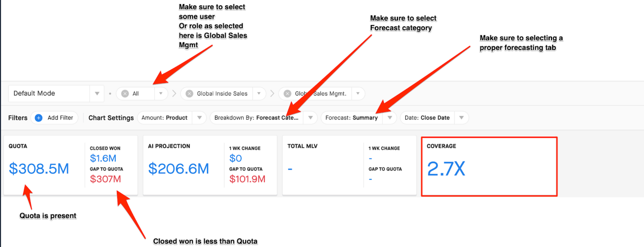Click the COVERAGE card heading

pyautogui.click(x=441, y=146)
